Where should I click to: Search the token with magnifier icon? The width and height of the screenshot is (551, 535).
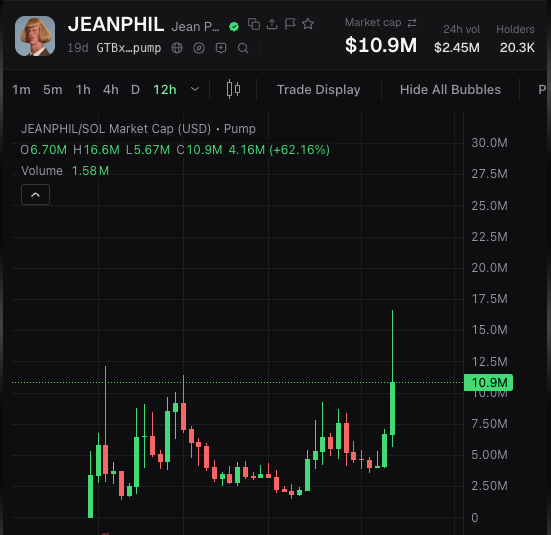coord(243,48)
